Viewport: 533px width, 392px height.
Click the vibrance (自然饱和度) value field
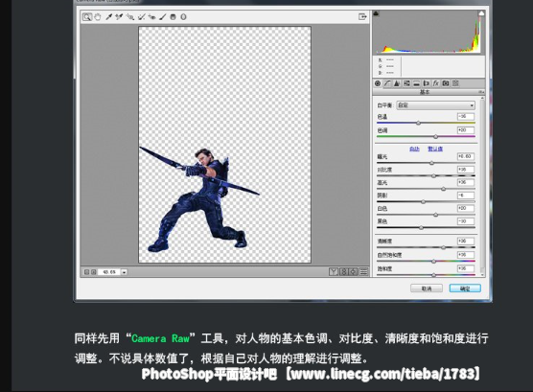(466, 255)
